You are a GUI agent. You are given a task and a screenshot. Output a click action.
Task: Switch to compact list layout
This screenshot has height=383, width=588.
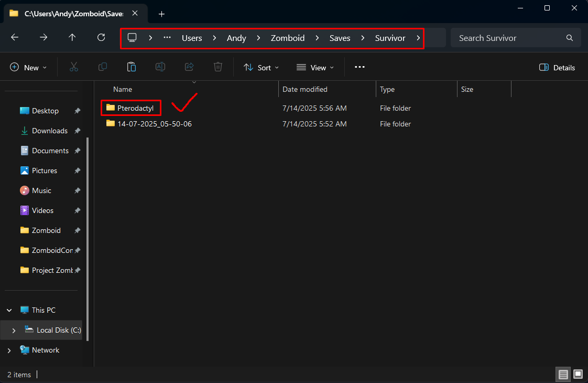click(563, 374)
